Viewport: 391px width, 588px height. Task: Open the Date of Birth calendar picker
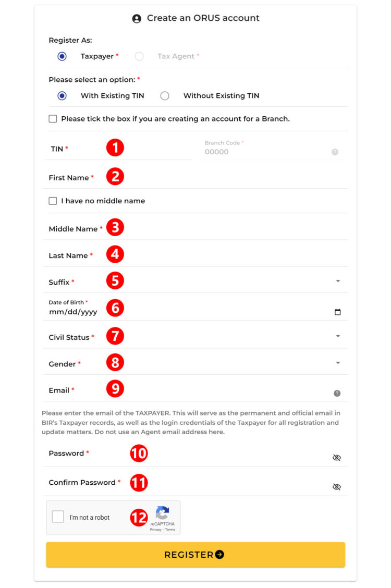pos(337,312)
